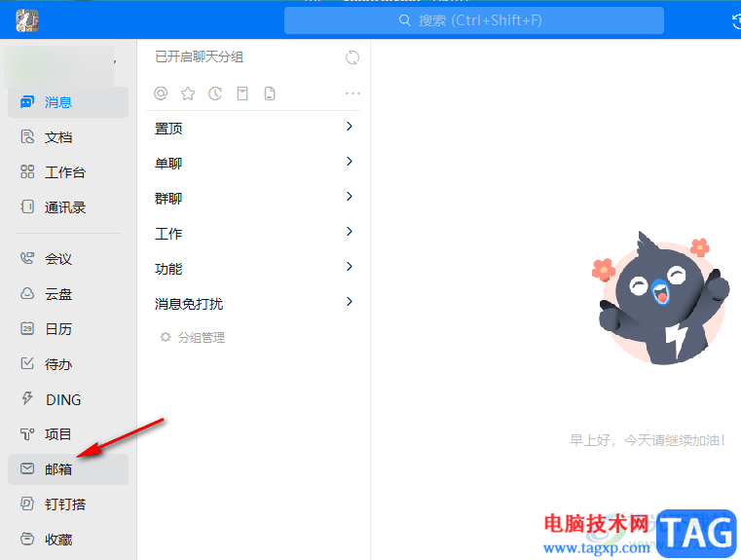Open the 日历 calendar
This screenshot has width=741, height=560.
[68, 329]
